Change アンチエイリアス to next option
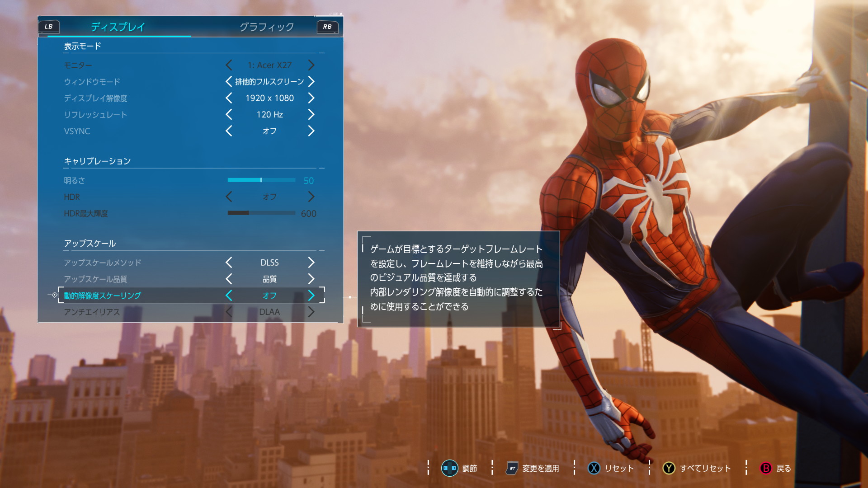Screen dimensions: 868x488 (x=311, y=312)
